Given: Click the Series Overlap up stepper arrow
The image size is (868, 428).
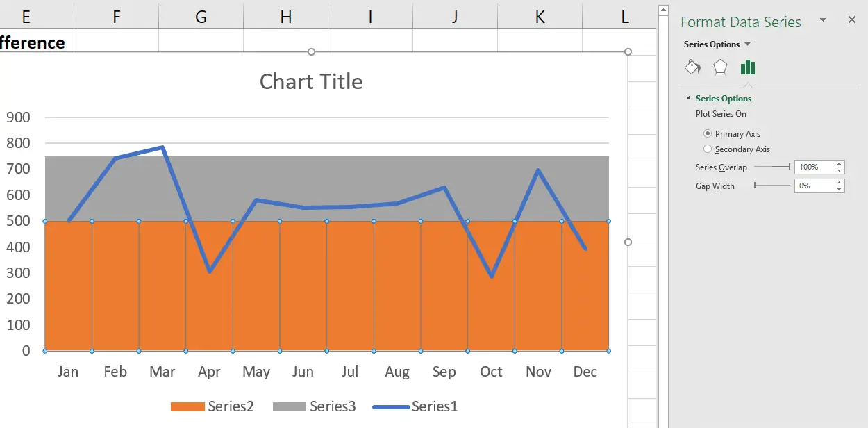Looking at the screenshot, I should coord(839,163).
